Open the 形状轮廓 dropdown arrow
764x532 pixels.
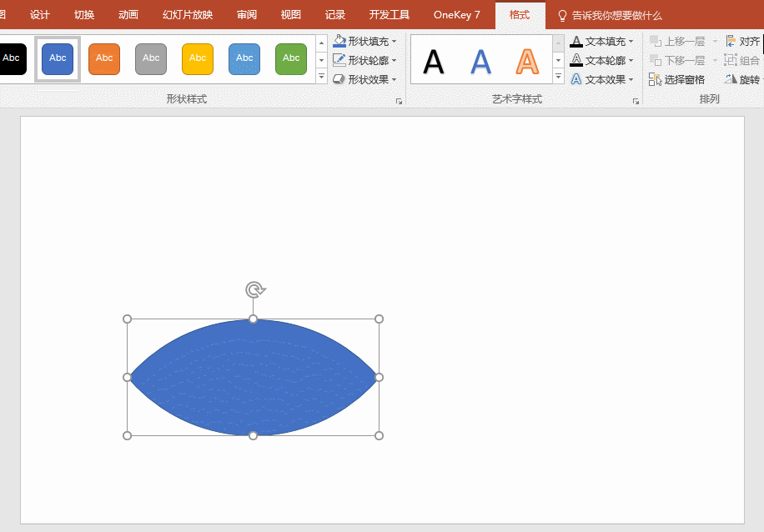tap(395, 60)
